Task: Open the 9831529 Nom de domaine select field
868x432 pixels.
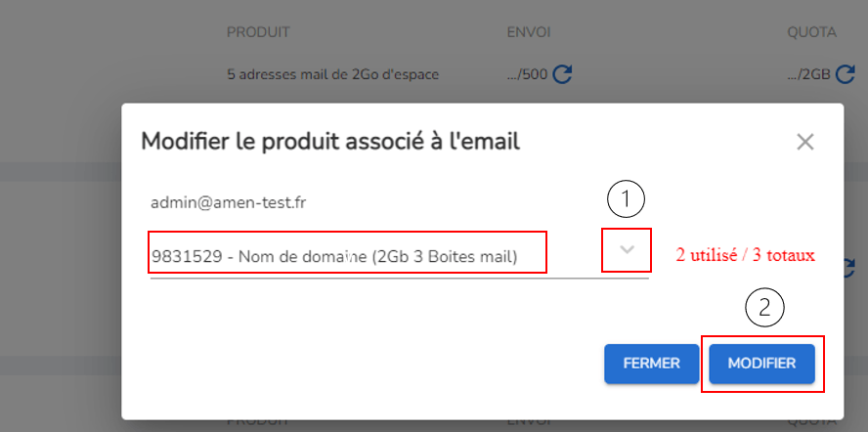Action: [399, 257]
